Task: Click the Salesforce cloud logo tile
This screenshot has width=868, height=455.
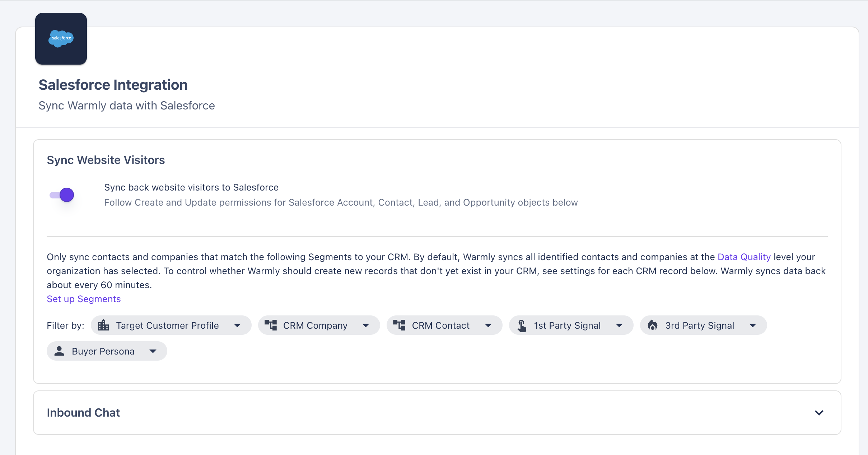Action: [61, 39]
